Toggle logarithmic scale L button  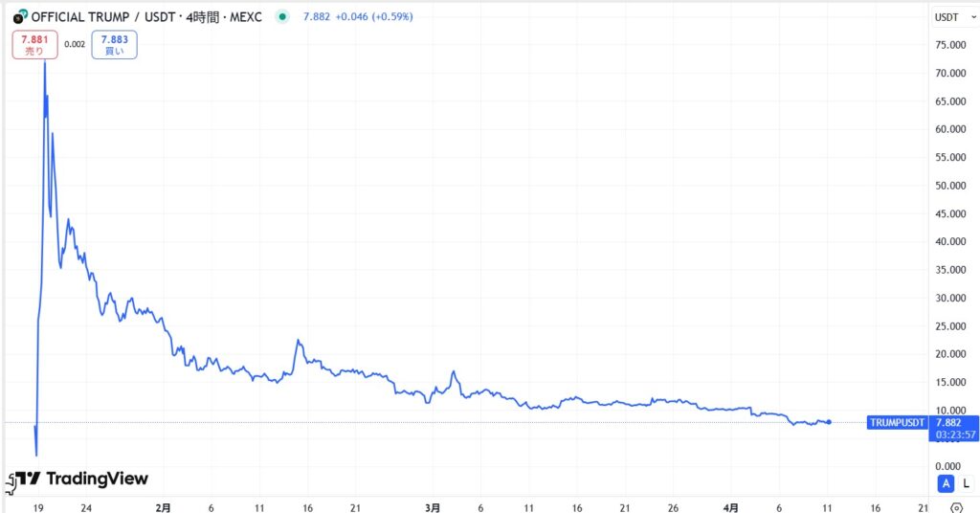tap(966, 483)
